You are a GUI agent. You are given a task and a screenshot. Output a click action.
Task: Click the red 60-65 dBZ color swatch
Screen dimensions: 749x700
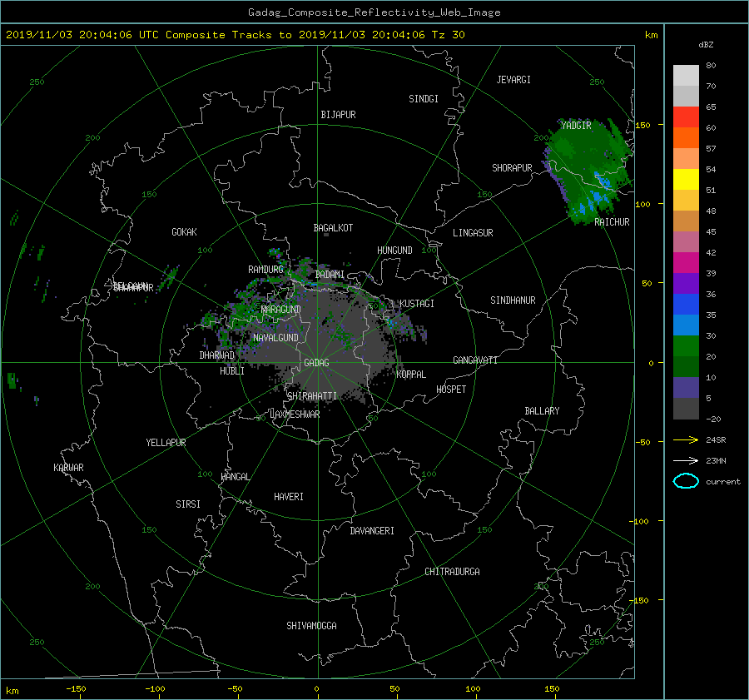686,117
